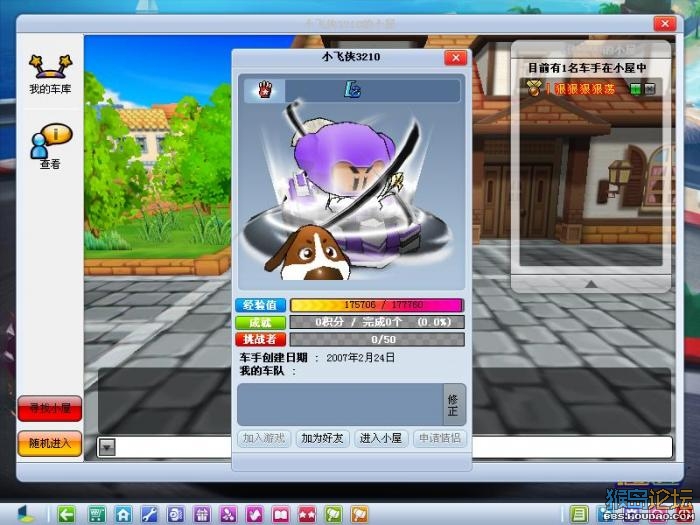Click the 查看 info icon in sidebar
The image size is (700, 525).
pyautogui.click(x=50, y=146)
